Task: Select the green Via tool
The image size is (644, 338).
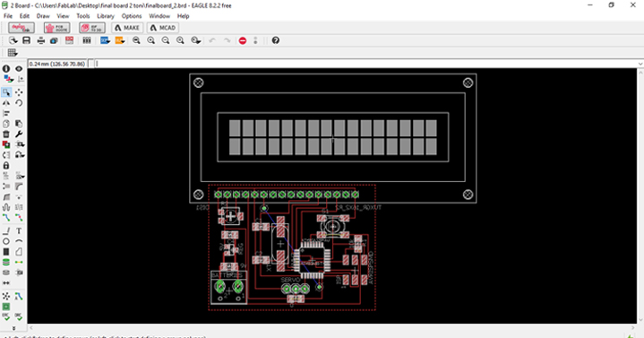Action: coord(6,262)
